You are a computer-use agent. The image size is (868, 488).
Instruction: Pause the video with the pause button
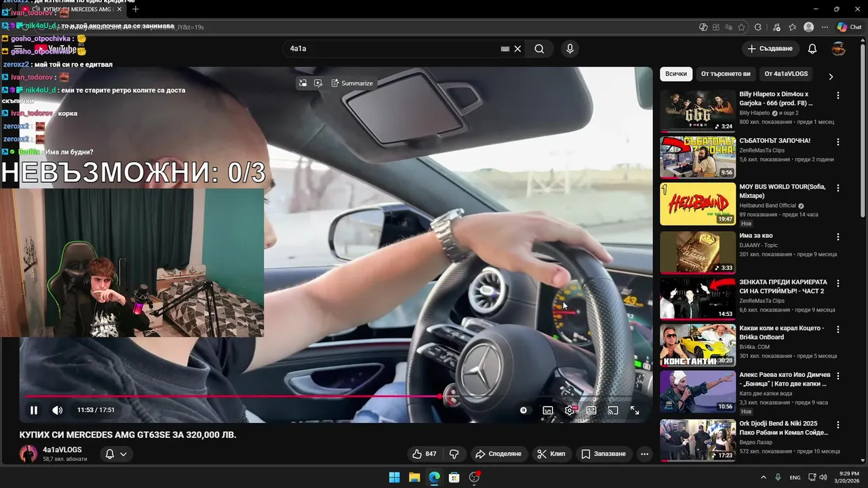coord(33,410)
